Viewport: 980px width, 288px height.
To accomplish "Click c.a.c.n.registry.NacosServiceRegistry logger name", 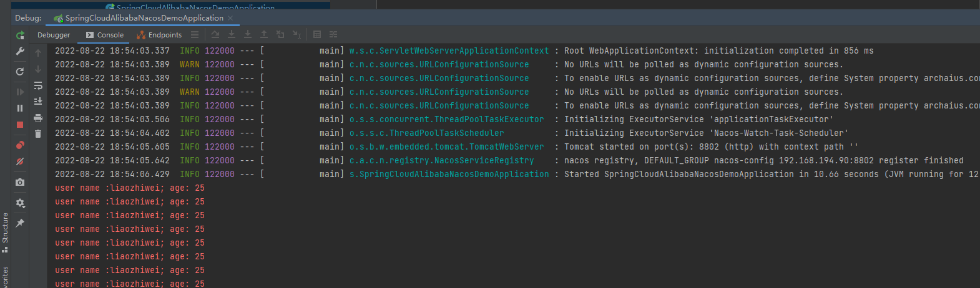I will click(x=441, y=160).
